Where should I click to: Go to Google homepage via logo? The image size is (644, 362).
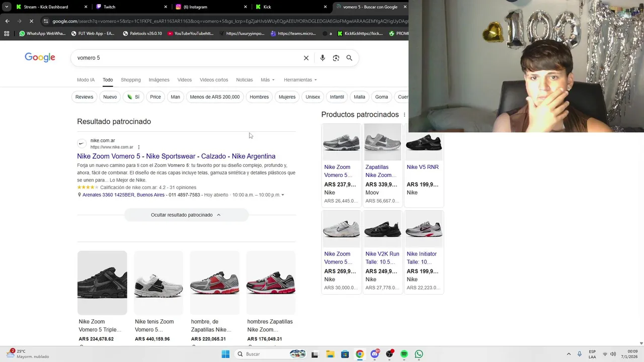(40, 57)
